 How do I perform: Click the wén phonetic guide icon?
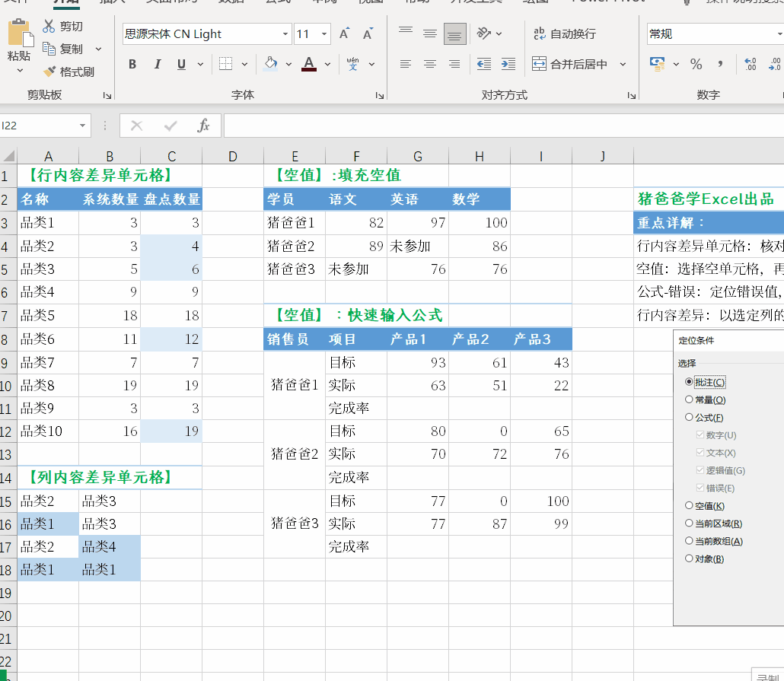352,64
